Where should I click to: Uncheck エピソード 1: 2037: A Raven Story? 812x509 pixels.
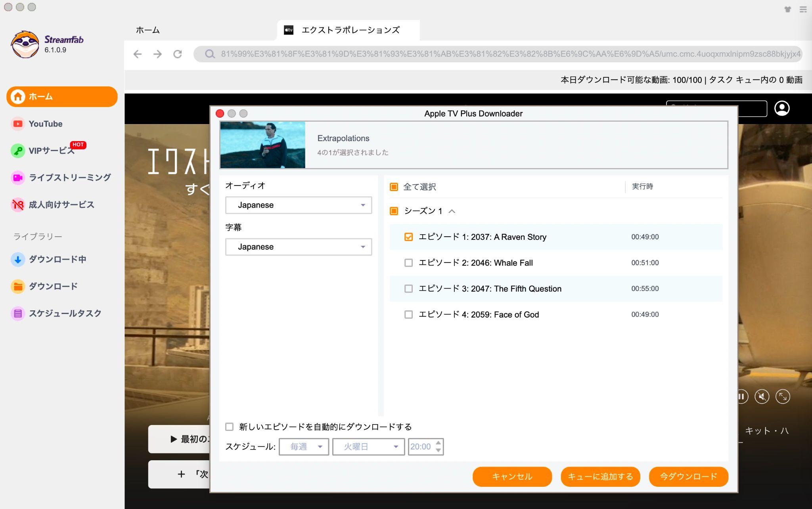coord(408,237)
